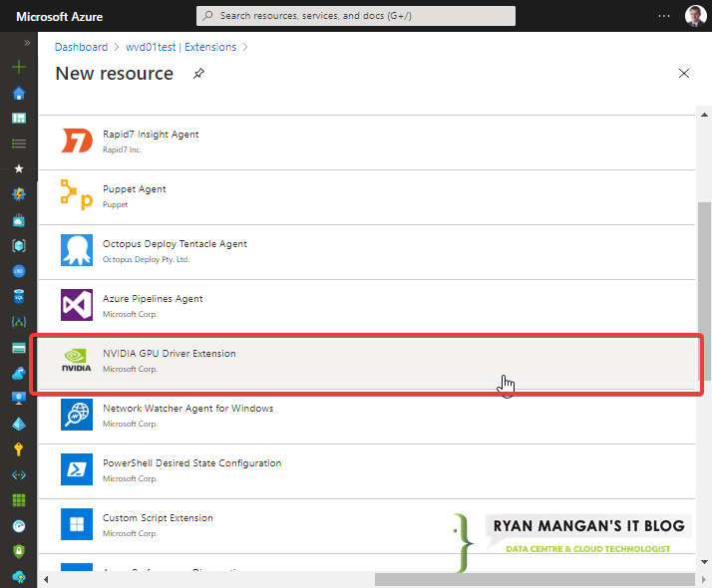Click the horizontal scrollbar right arrow
The image size is (712, 588).
[x=704, y=579]
